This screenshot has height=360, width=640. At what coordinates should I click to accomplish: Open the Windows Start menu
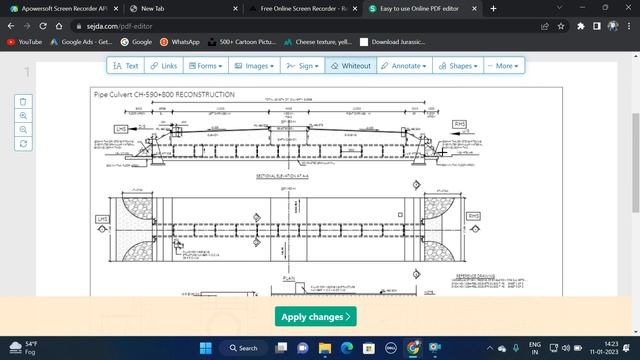206,348
